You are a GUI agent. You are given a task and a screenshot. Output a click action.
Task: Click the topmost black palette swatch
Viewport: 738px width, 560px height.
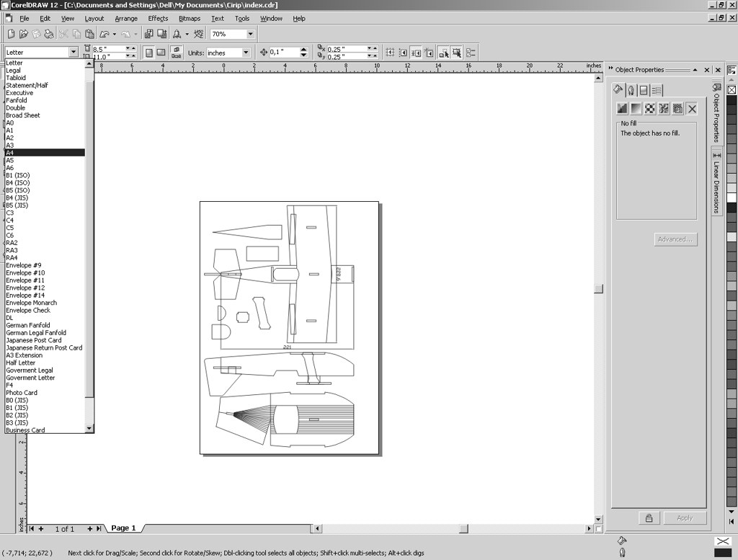coord(732,99)
